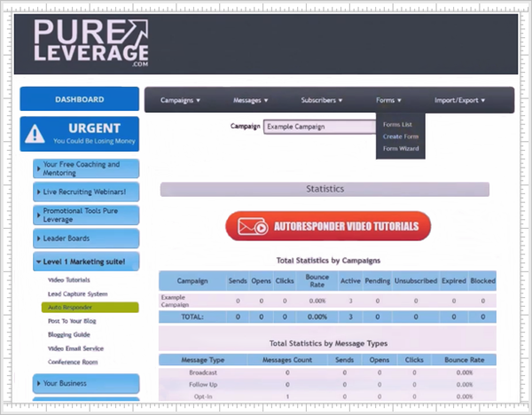Choose Create Form in the Forms menu

click(x=401, y=137)
